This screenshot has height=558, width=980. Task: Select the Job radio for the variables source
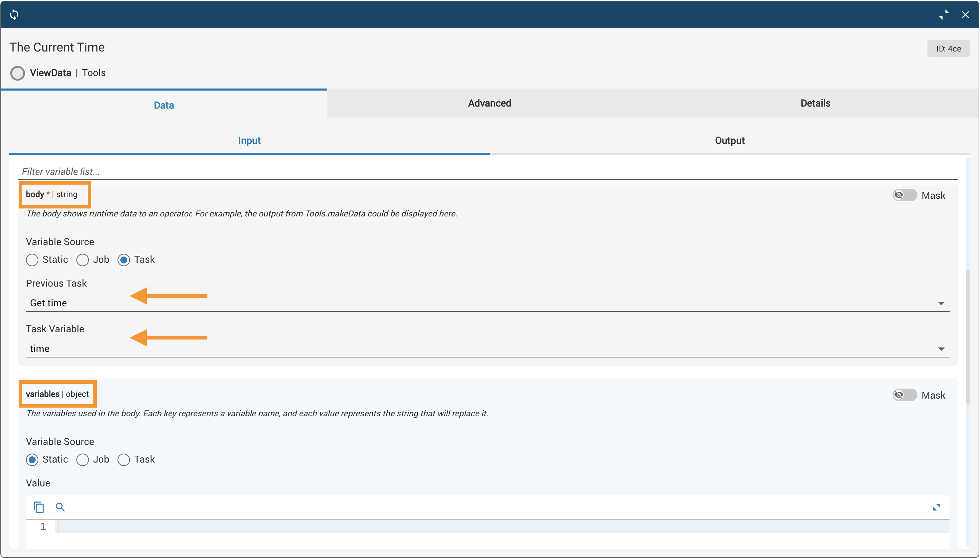82,459
